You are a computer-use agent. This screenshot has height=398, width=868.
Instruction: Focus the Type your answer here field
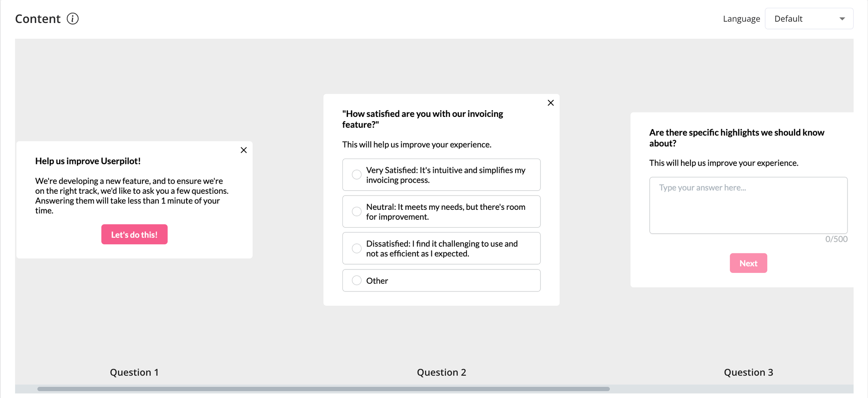coord(748,205)
